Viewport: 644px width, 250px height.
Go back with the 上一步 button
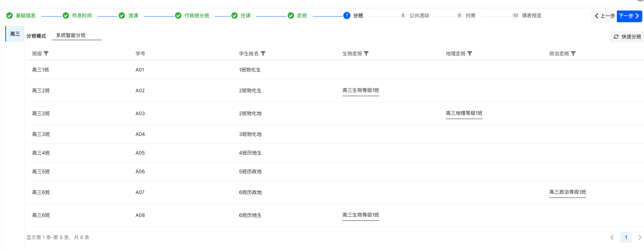coord(605,16)
